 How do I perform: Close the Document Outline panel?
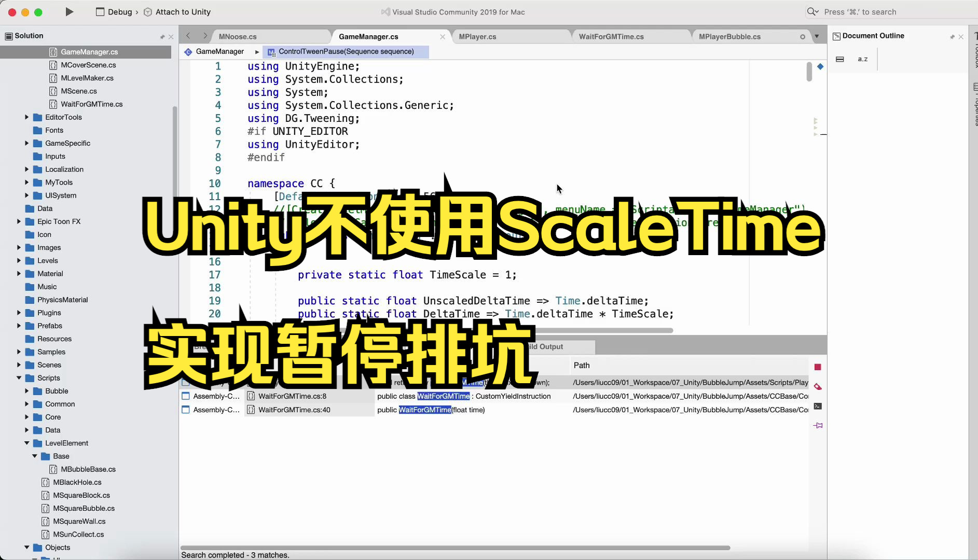click(961, 37)
